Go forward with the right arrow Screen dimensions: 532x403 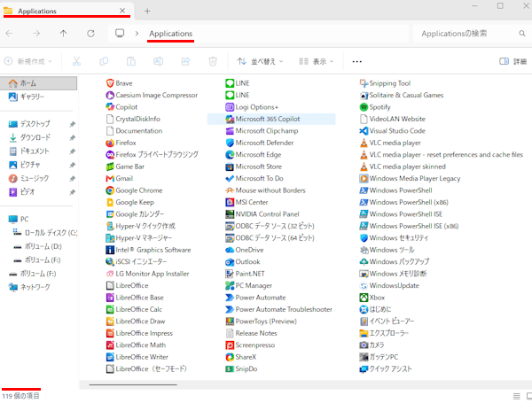pyautogui.click(x=36, y=34)
